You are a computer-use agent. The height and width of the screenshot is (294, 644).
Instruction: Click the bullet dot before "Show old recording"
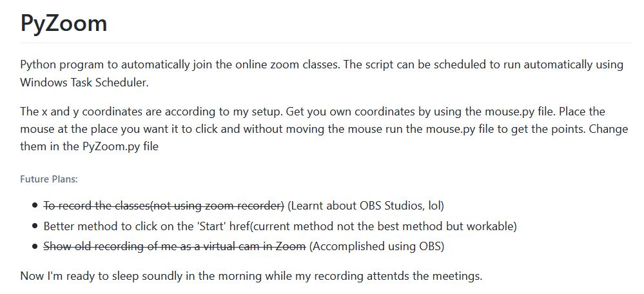click(x=35, y=246)
